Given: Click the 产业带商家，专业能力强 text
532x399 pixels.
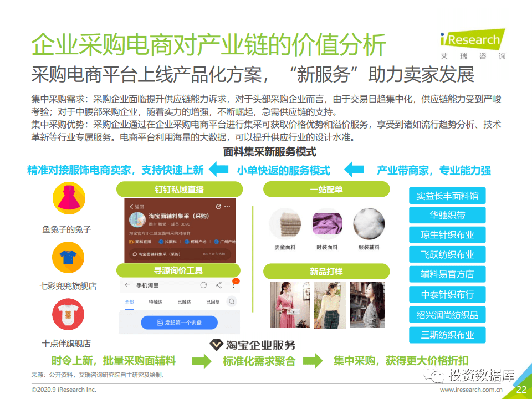Looking at the screenshot, I should pyautogui.click(x=434, y=170).
